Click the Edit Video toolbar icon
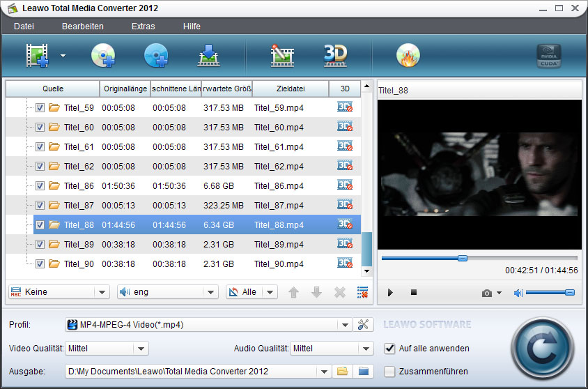Image resolution: width=588 pixels, height=389 pixels. pos(283,56)
